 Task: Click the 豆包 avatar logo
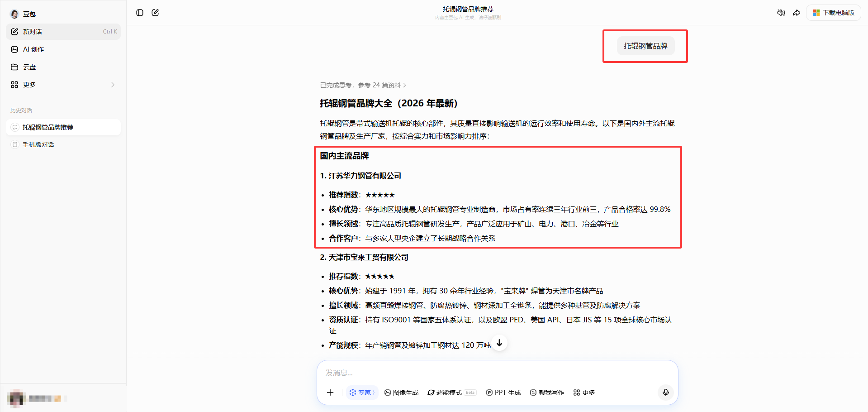pos(14,14)
